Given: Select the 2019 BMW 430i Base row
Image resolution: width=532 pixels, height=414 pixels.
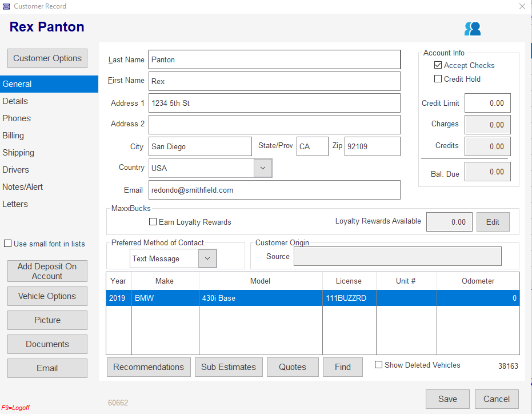Looking at the screenshot, I should (x=313, y=298).
